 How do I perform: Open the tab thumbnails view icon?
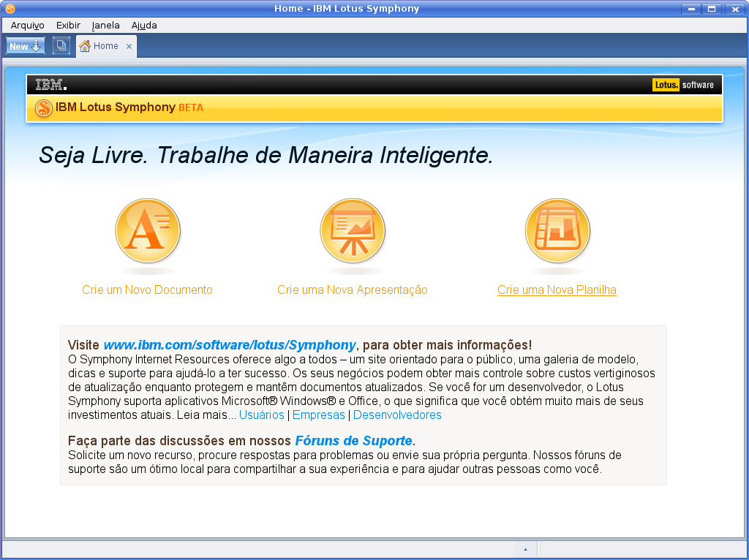[61, 46]
